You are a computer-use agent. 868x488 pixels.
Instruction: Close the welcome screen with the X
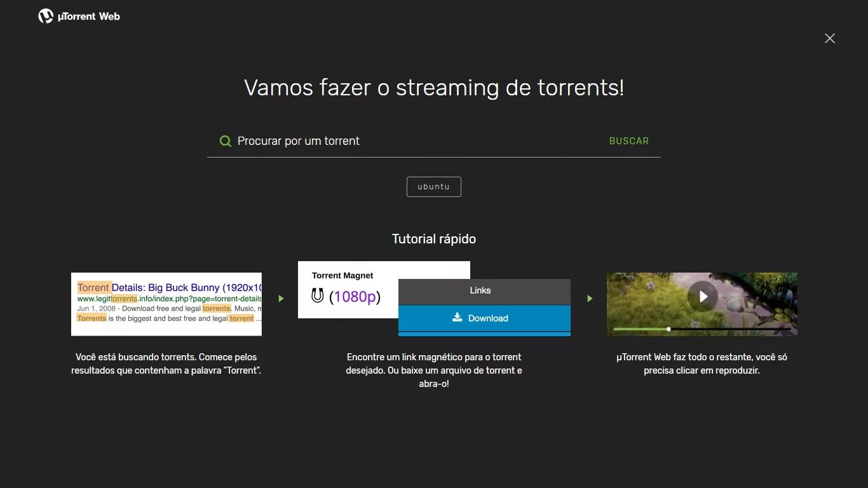830,38
